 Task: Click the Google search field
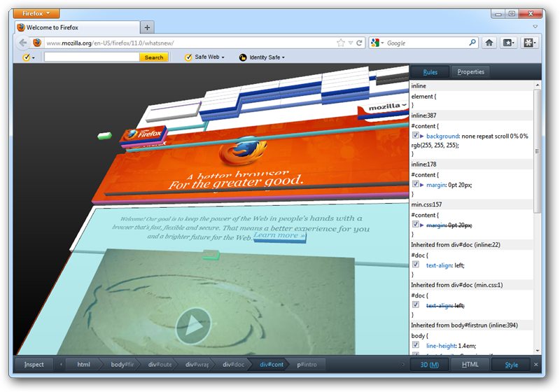coord(426,43)
